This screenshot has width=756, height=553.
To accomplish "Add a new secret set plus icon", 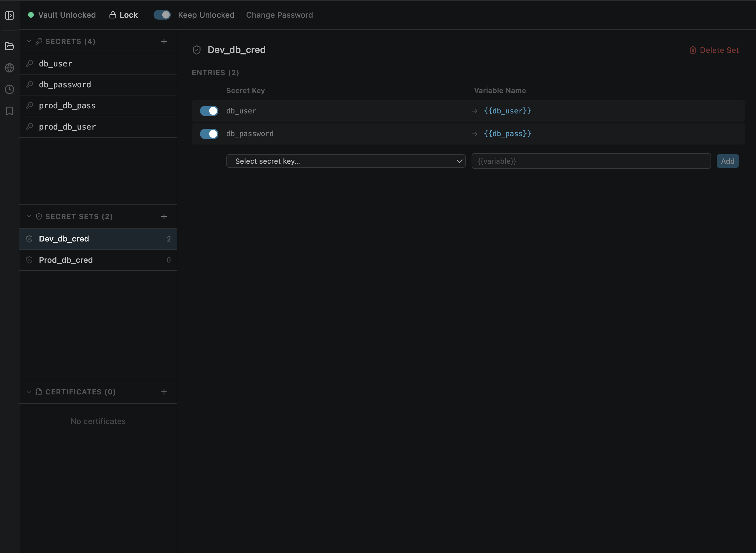I will click(164, 217).
